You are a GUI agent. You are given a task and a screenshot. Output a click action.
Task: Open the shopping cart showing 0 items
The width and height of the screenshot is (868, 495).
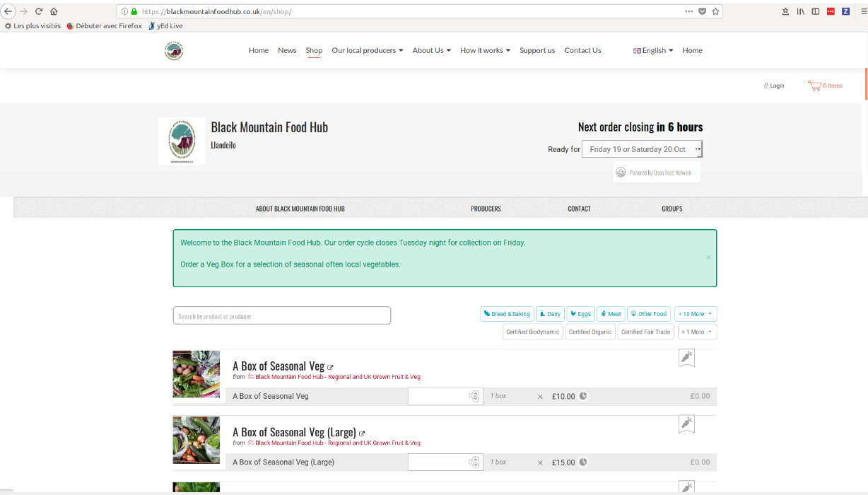coord(825,86)
